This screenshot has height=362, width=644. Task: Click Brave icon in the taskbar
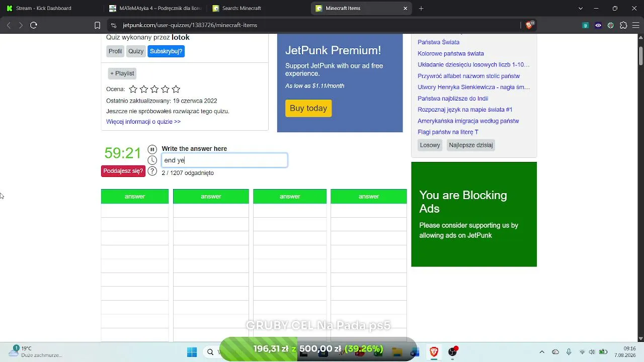434,352
